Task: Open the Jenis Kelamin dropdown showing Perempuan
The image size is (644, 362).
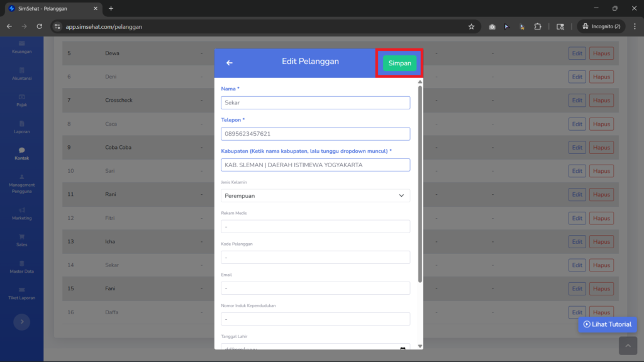Action: 315,196
